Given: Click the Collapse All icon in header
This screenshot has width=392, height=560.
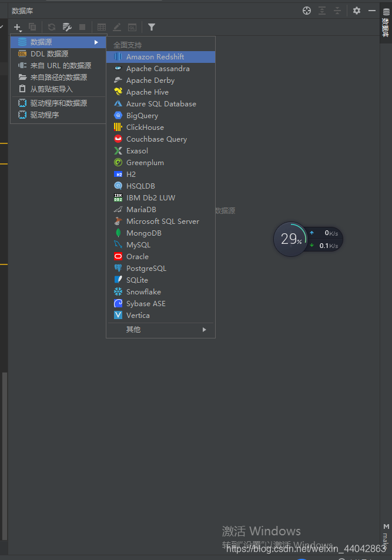Looking at the screenshot, I should coord(337,11).
